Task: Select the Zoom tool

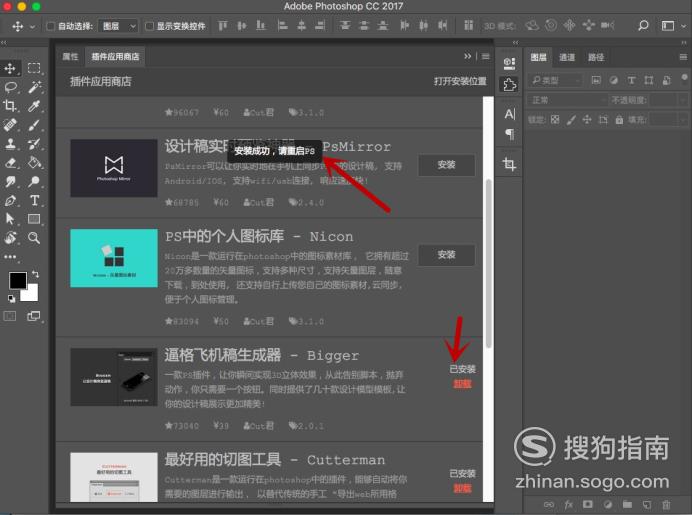Action: [34, 238]
